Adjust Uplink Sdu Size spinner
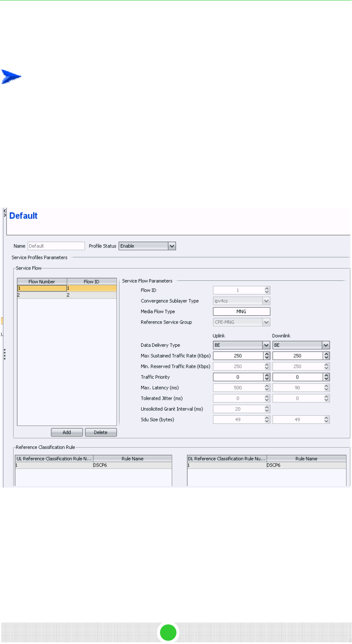352x644 pixels. coord(266,420)
